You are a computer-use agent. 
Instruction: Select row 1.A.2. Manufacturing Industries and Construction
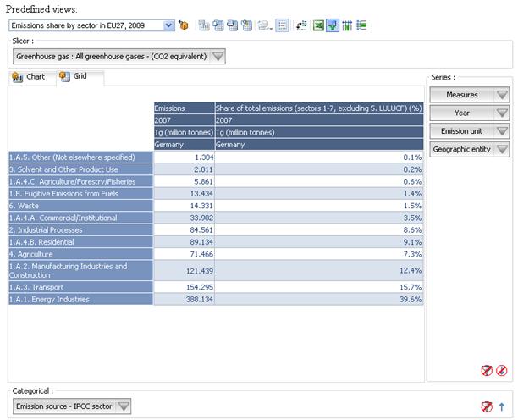click(80, 271)
